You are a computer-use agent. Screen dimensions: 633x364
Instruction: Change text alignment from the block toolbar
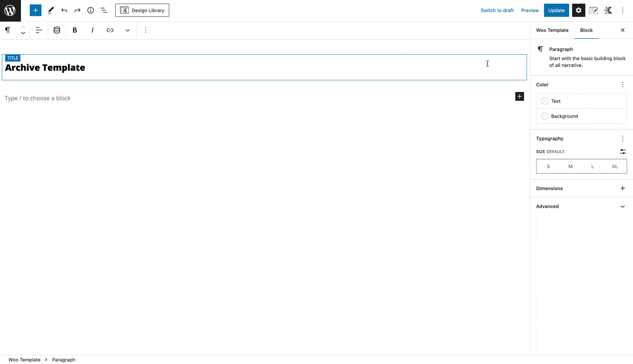tap(39, 30)
